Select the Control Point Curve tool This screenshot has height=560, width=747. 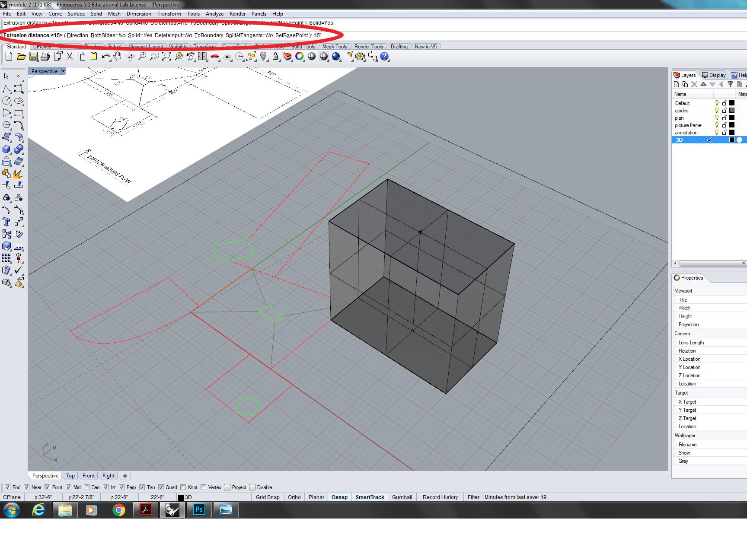point(19,89)
